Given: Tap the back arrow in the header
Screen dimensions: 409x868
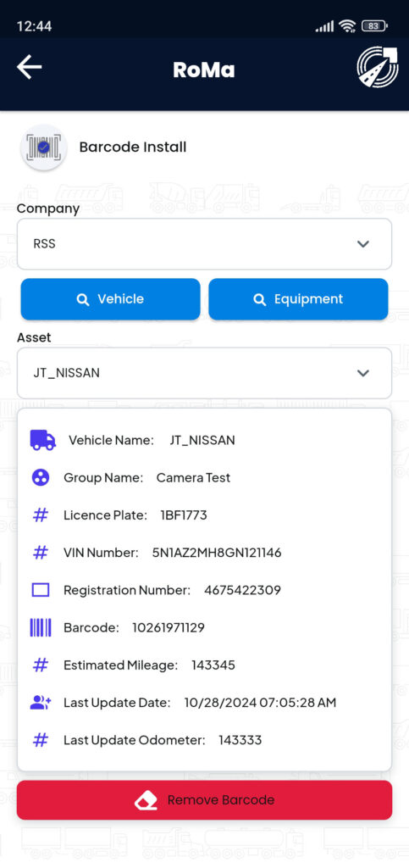Looking at the screenshot, I should click(30, 67).
